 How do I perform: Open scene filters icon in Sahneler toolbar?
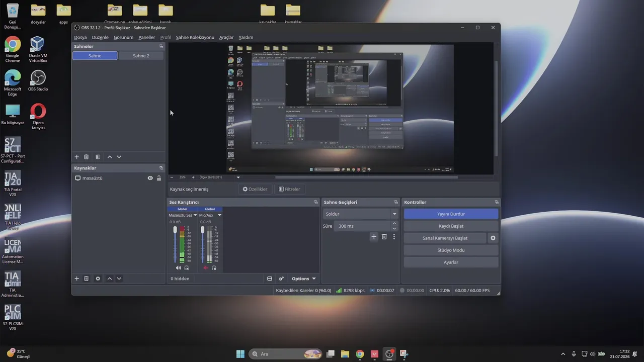(x=98, y=157)
